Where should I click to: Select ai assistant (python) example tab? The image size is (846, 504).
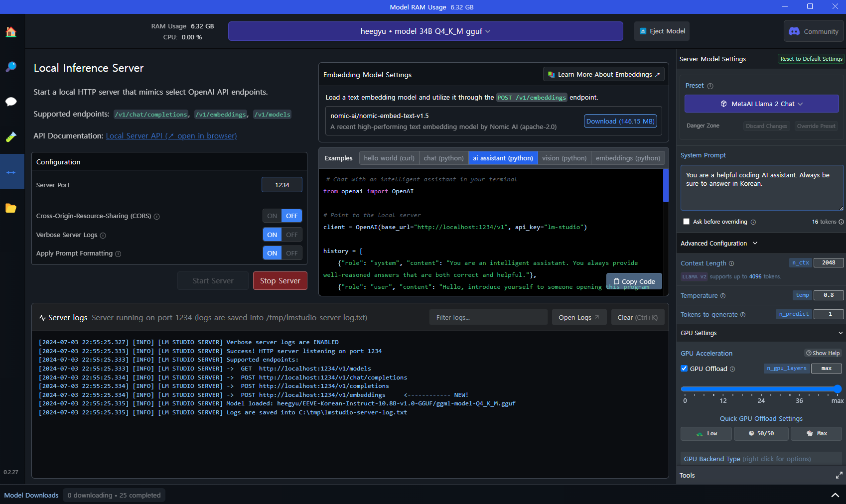[x=503, y=158]
